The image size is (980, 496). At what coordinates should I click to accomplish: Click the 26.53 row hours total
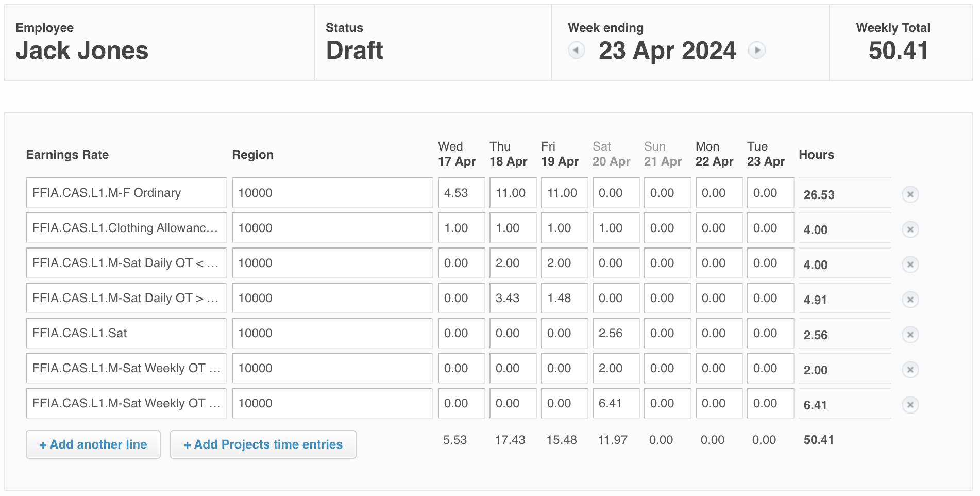819,195
